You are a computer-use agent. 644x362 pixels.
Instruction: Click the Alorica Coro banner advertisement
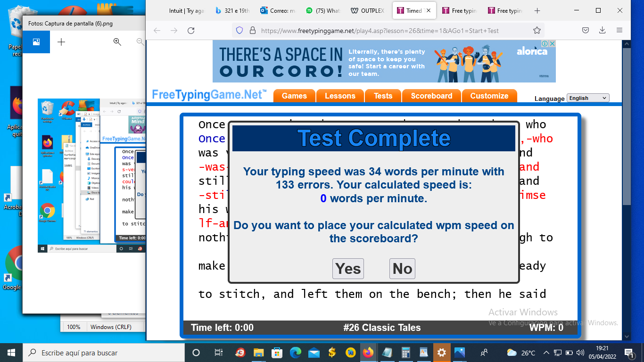point(384,61)
